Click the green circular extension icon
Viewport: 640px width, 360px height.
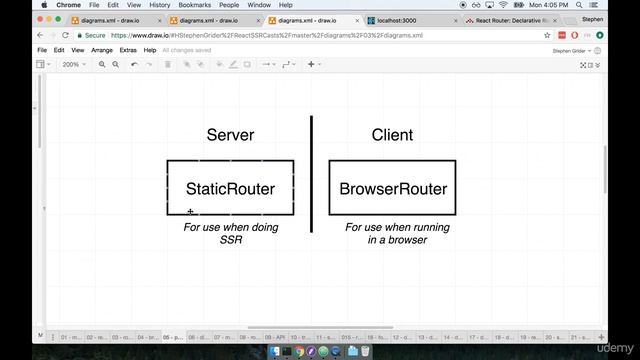click(x=600, y=36)
